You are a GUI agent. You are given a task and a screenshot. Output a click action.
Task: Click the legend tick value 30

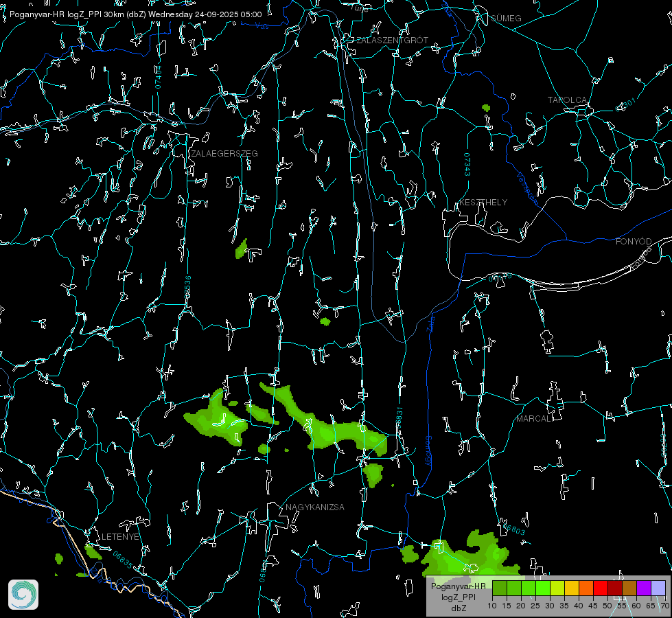tap(550, 606)
